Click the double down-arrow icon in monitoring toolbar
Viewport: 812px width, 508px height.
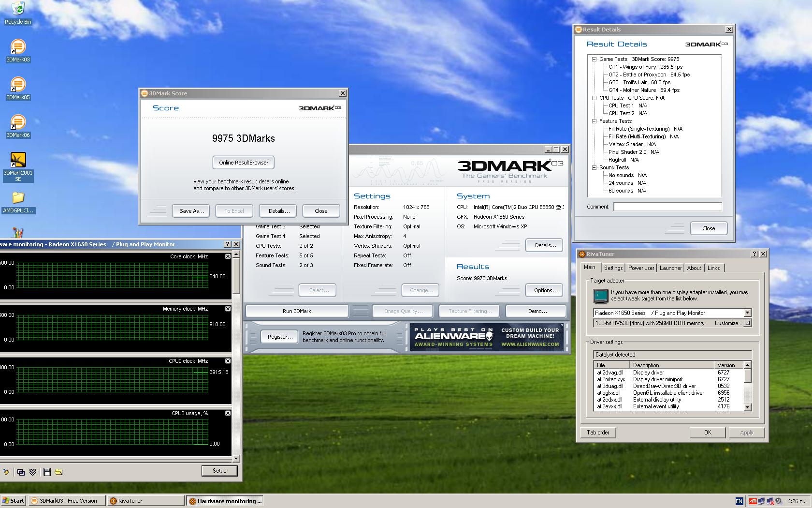[x=33, y=472]
